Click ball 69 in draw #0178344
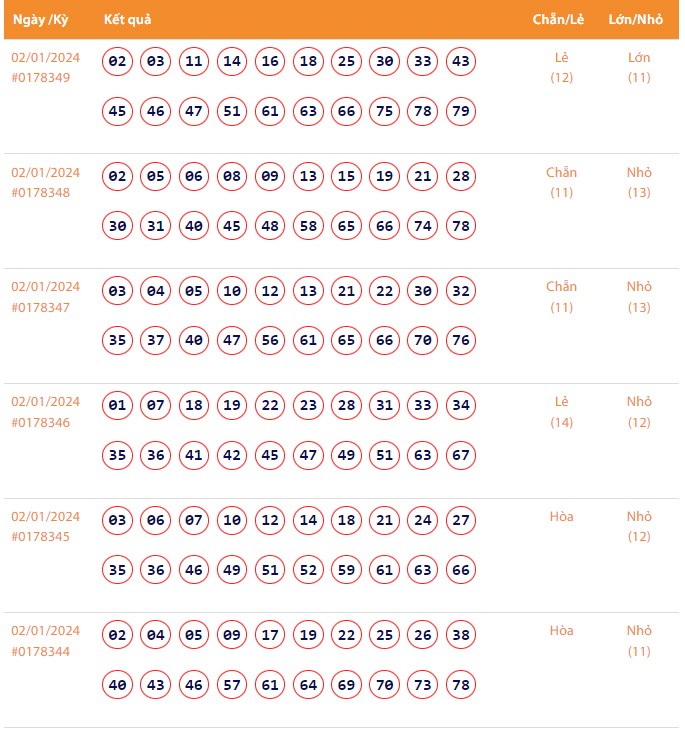 347,685
